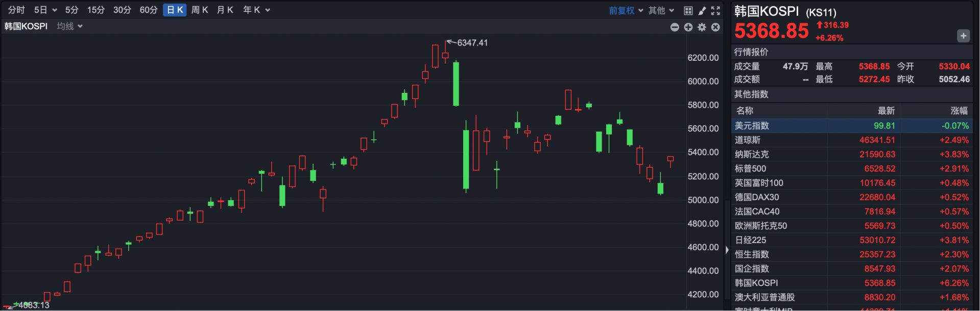Open the 前复权 adjustment dropdown

pos(626,10)
